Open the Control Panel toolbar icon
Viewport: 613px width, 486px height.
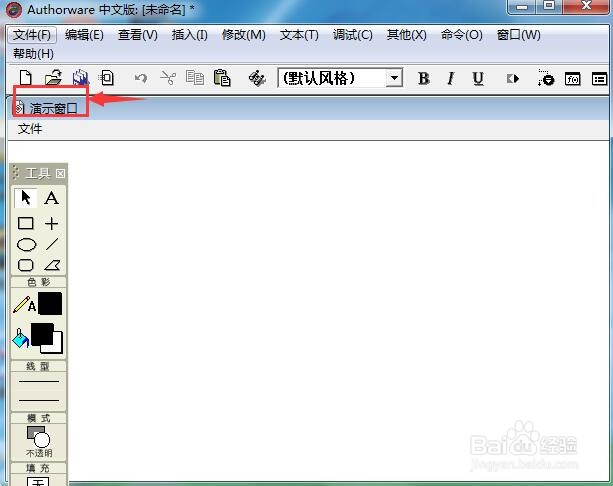tap(546, 78)
